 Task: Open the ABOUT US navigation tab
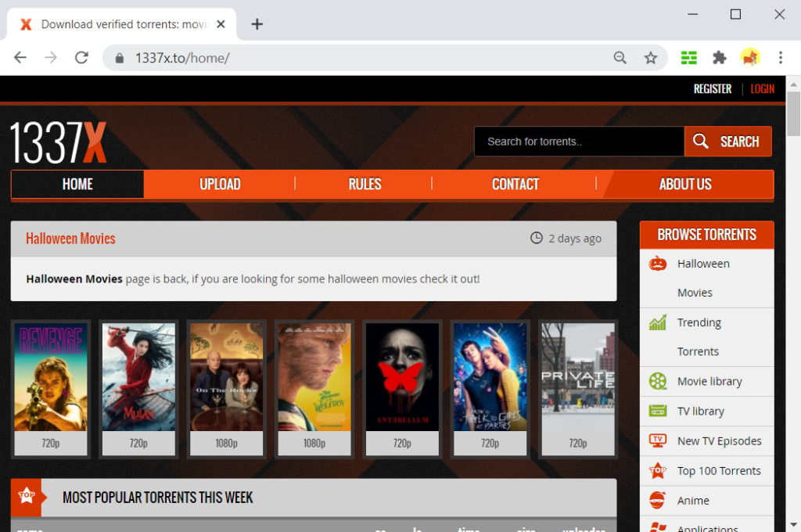(685, 184)
